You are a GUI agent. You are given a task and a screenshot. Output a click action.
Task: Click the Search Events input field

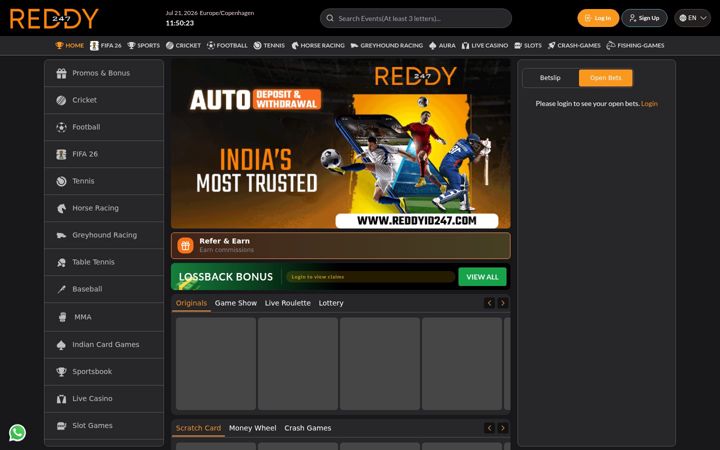[416, 18]
